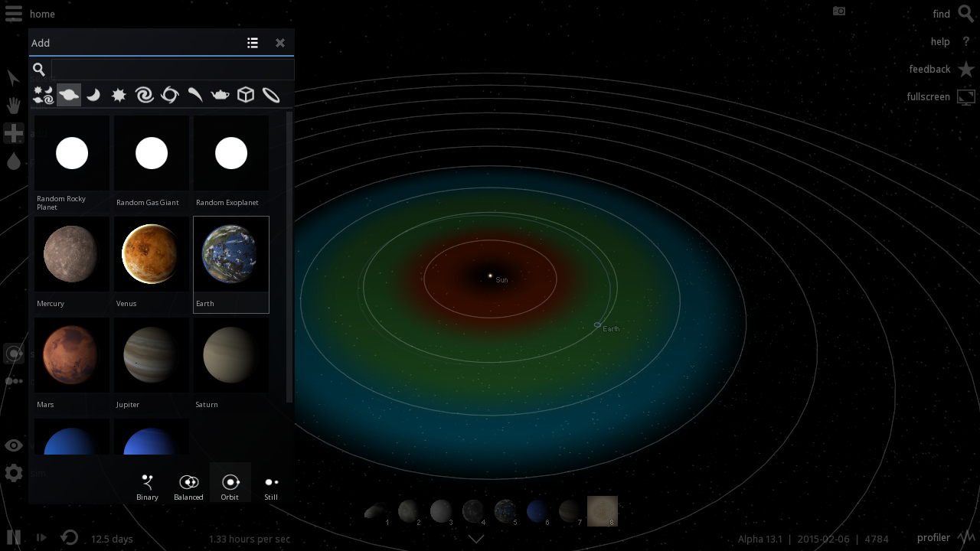Open help via question mark icon
The width and height of the screenshot is (980, 551).
[x=966, y=41]
